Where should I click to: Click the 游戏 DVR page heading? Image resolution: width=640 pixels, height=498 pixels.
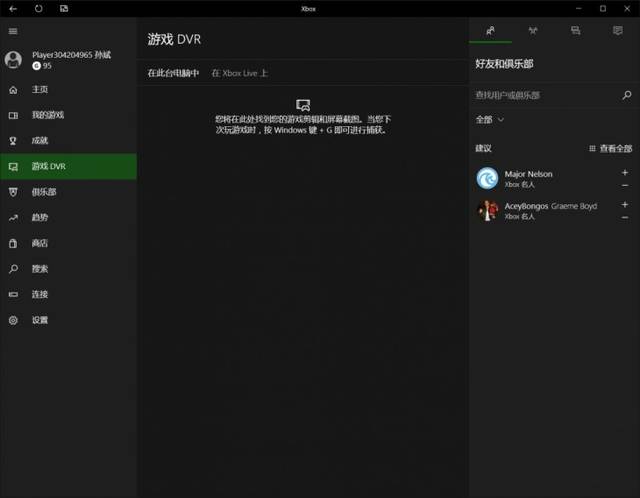tap(174, 40)
